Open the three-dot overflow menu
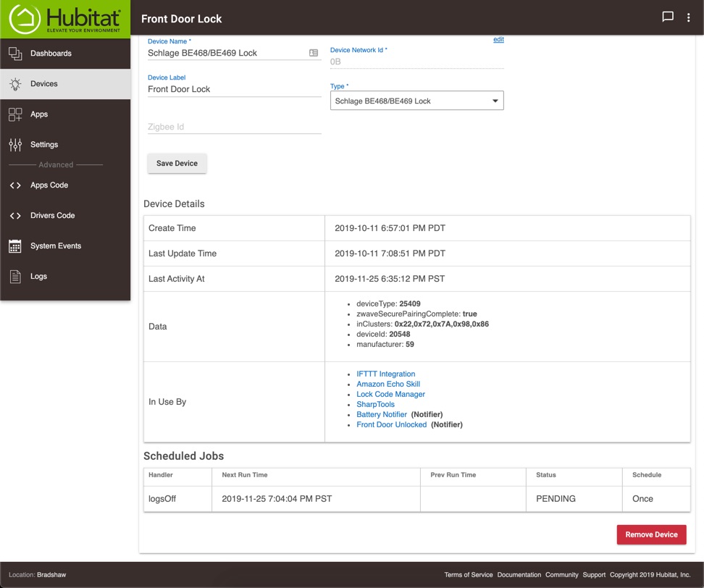Viewport: 704px width, 588px height. (x=688, y=17)
